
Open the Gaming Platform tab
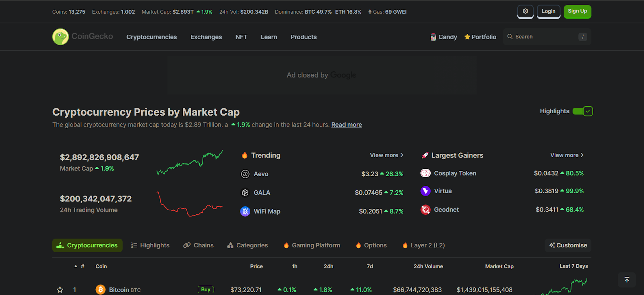[312, 245]
